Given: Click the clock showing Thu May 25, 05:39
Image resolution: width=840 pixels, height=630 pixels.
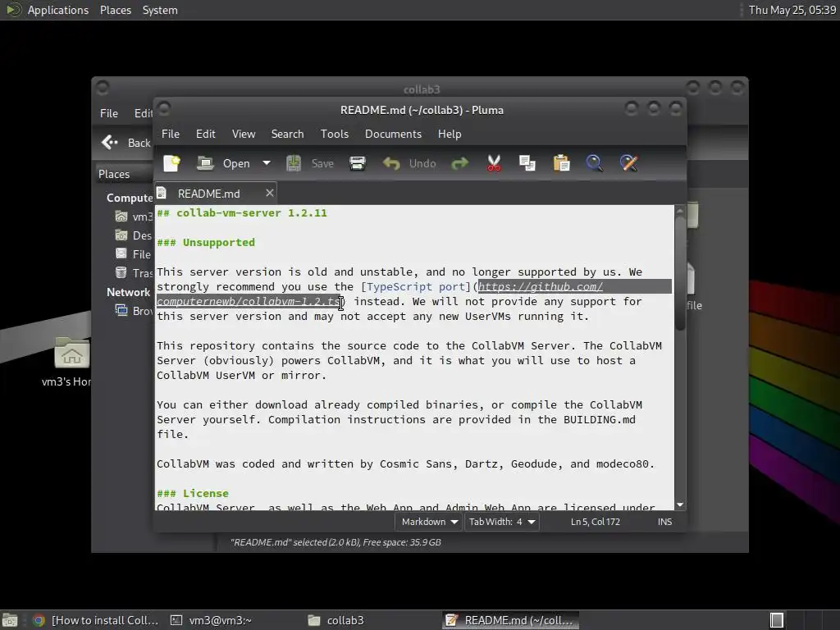Looking at the screenshot, I should pos(792,10).
